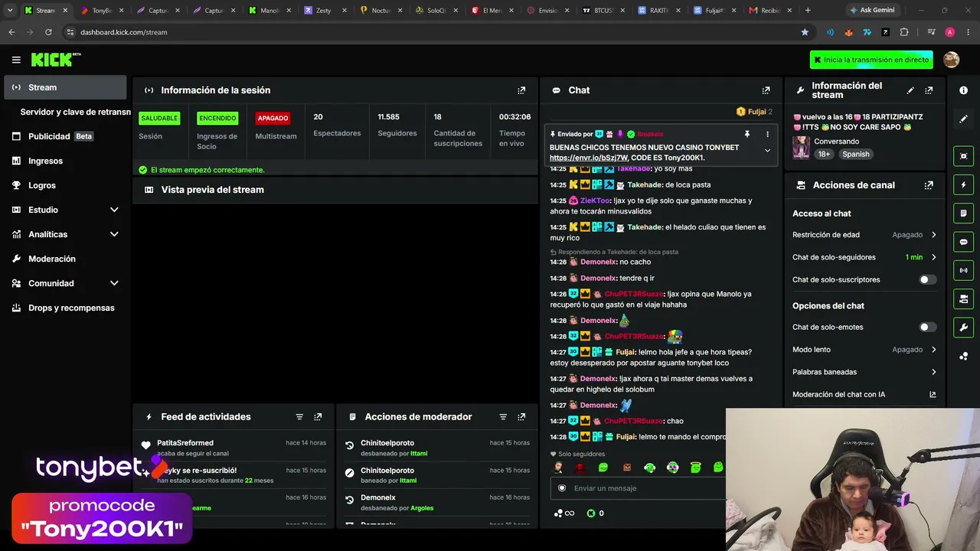Switch to the TonyBet browser tab

pyautogui.click(x=102, y=11)
